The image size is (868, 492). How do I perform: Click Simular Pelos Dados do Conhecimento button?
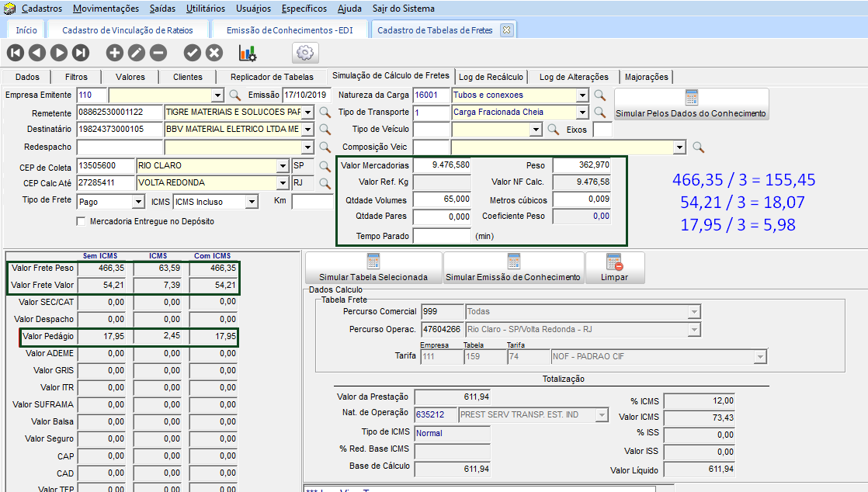pos(691,105)
